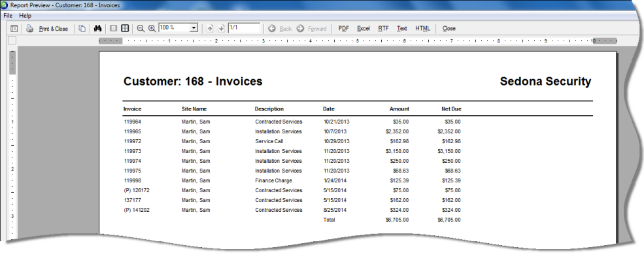
Task: Toggle the table of contents panel icon
Action: click(x=14, y=29)
